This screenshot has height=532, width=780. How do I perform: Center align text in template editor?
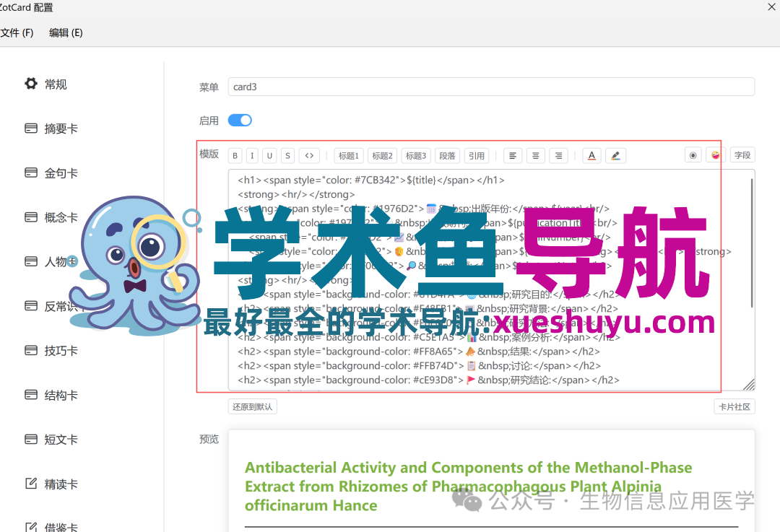click(x=536, y=156)
